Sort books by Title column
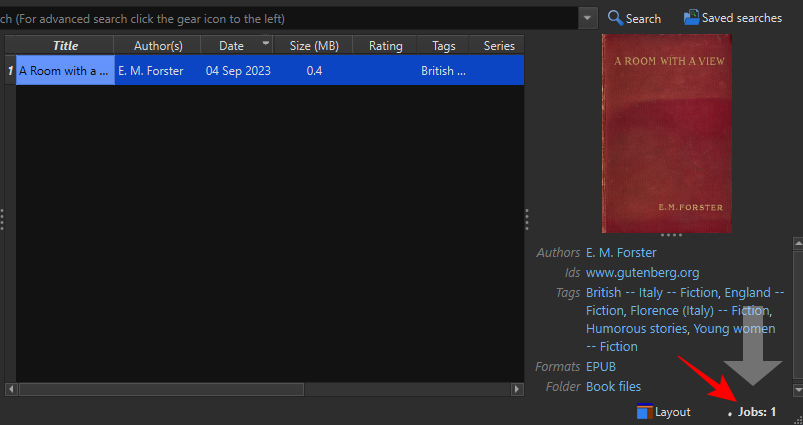The width and height of the screenshot is (803, 425). click(x=65, y=46)
